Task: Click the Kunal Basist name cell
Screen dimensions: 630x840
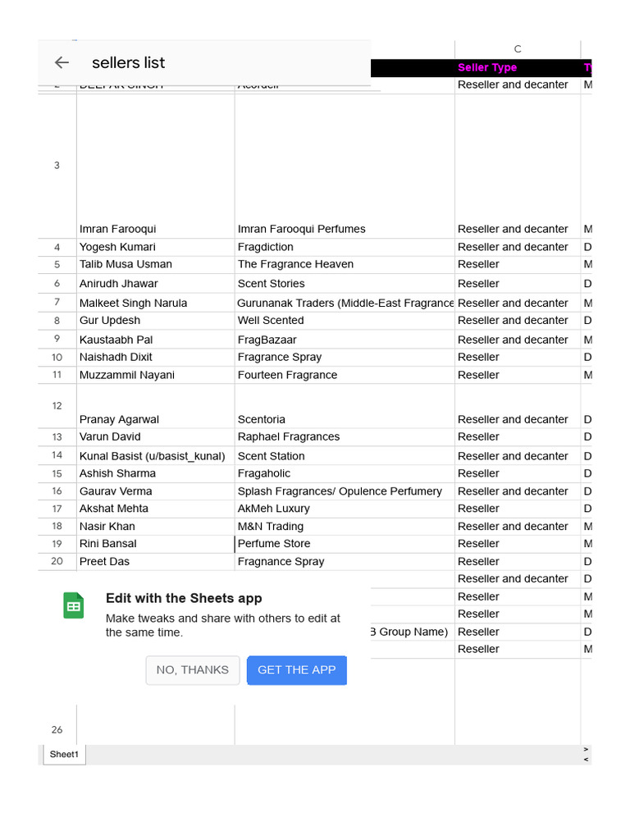Action: (152, 456)
